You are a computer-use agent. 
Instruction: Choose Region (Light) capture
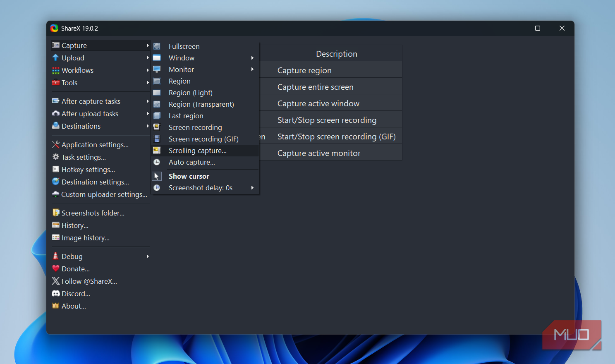pyautogui.click(x=205, y=93)
